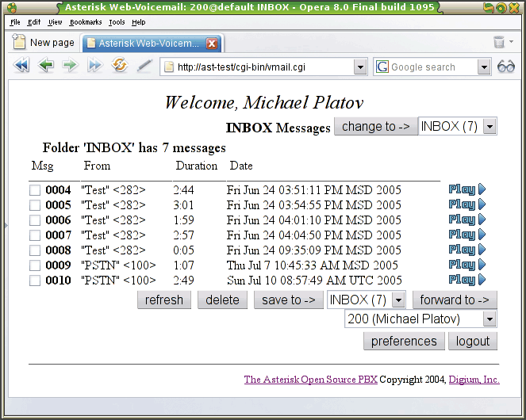The height and width of the screenshot is (420, 526).
Task: Click the Rewind navigation icon
Action: coord(21,67)
